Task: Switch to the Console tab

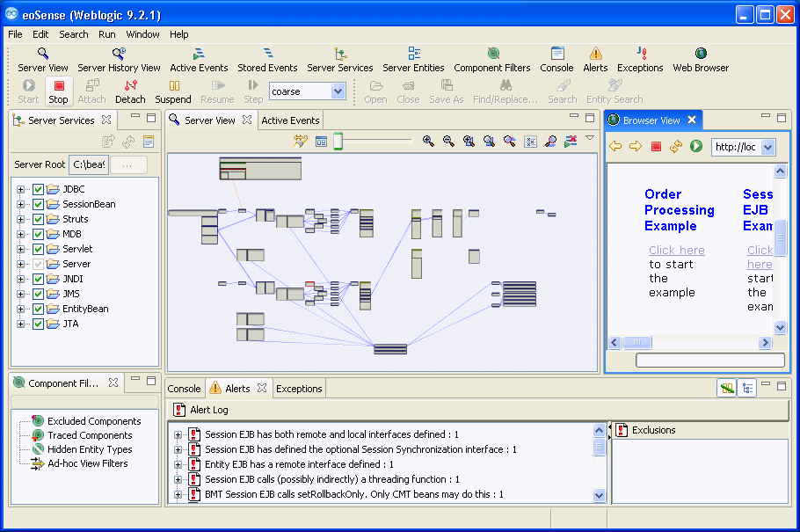Action: click(185, 388)
